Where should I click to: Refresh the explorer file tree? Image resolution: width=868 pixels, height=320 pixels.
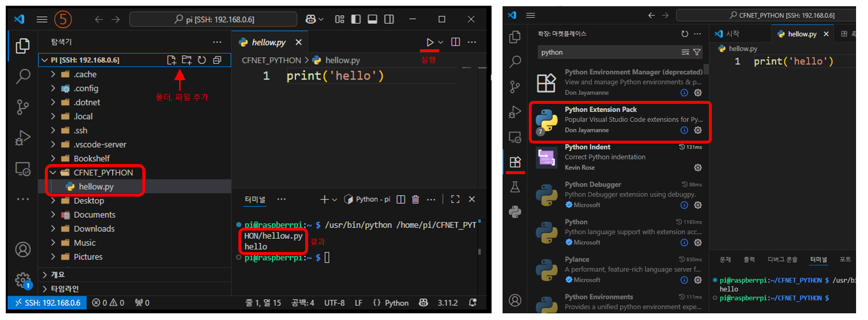[202, 60]
